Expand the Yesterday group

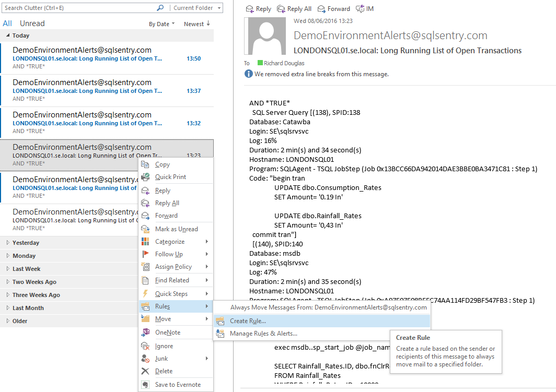8,243
